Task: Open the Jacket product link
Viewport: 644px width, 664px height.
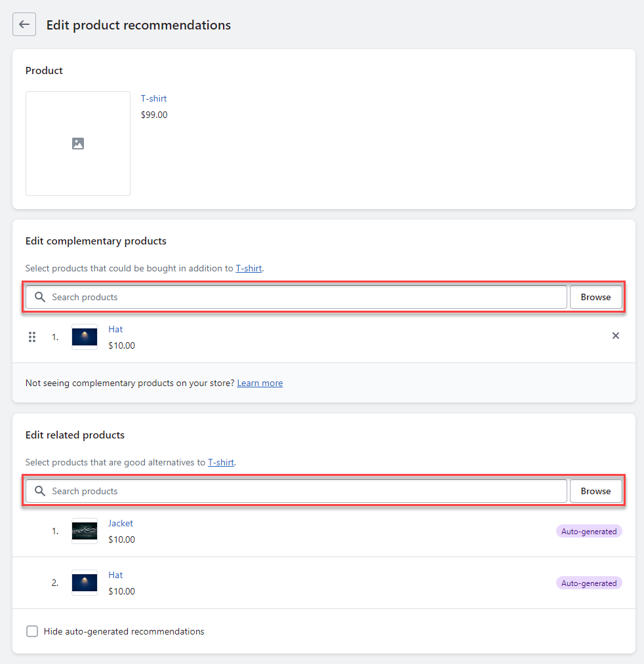Action: click(121, 523)
